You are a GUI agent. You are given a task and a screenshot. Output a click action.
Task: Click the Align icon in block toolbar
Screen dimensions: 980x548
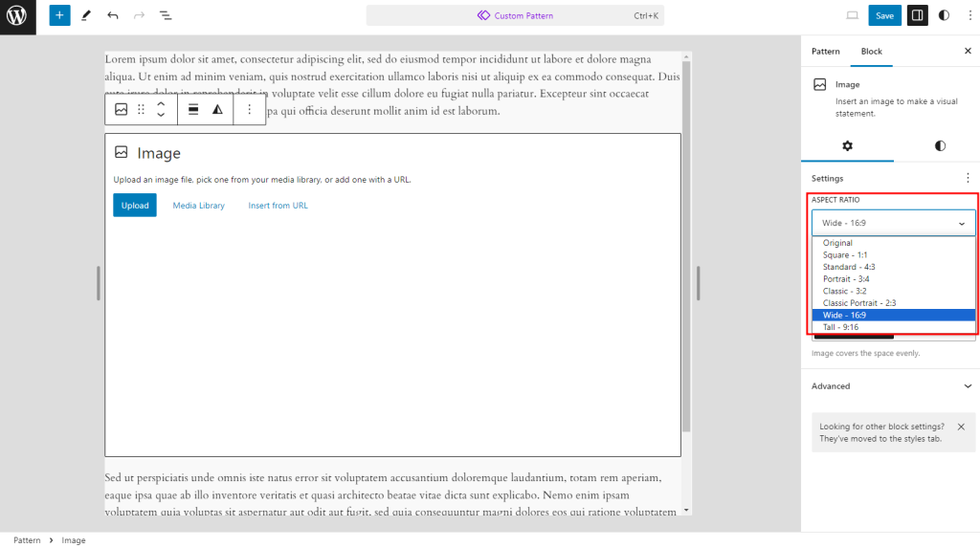pyautogui.click(x=193, y=110)
